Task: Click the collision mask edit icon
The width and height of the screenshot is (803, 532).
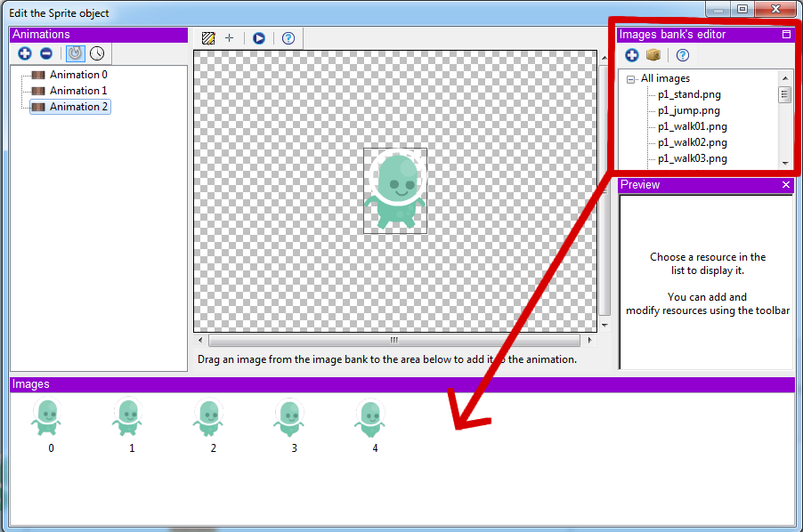Action: point(208,38)
